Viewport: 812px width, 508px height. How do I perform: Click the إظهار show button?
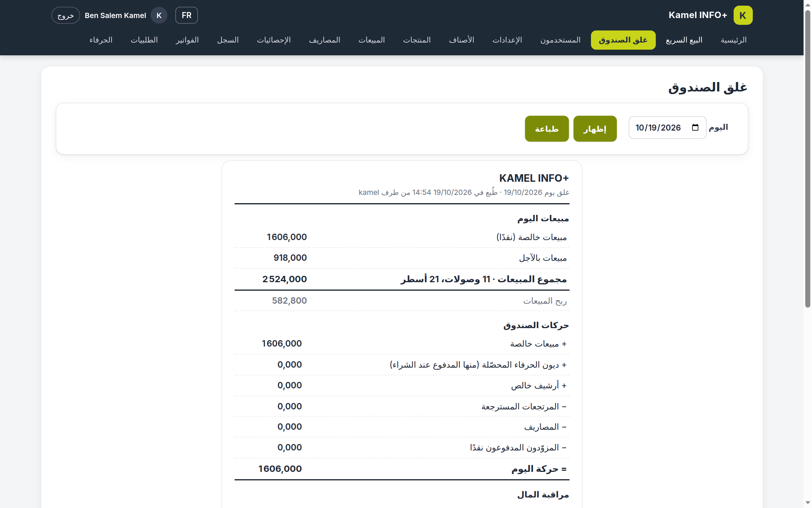[x=595, y=129]
